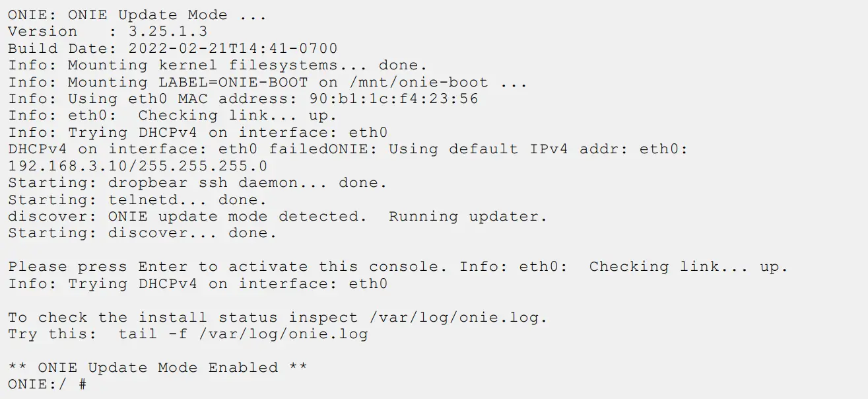This screenshot has width=868, height=399.
Task: Click the "Starting: discover... done." line
Action: (142, 233)
